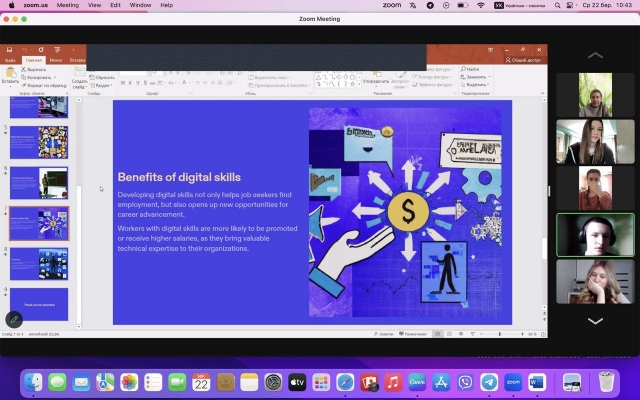
Task: Launch Viber from the Dock
Action: [x=465, y=382]
